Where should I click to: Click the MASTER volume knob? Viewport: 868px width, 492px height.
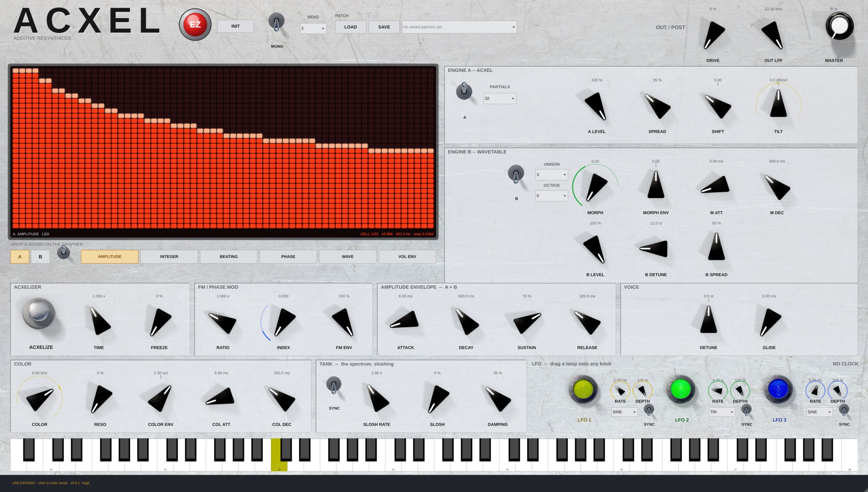click(839, 26)
